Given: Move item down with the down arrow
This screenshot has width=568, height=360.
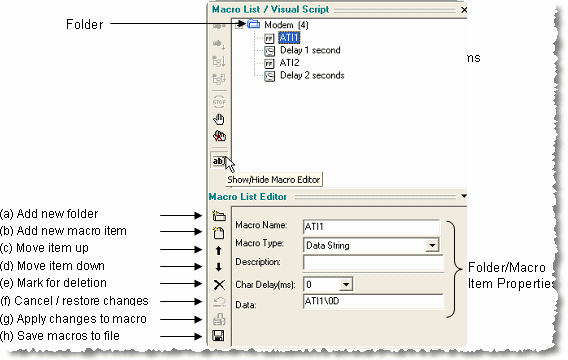Looking at the screenshot, I should click(218, 267).
